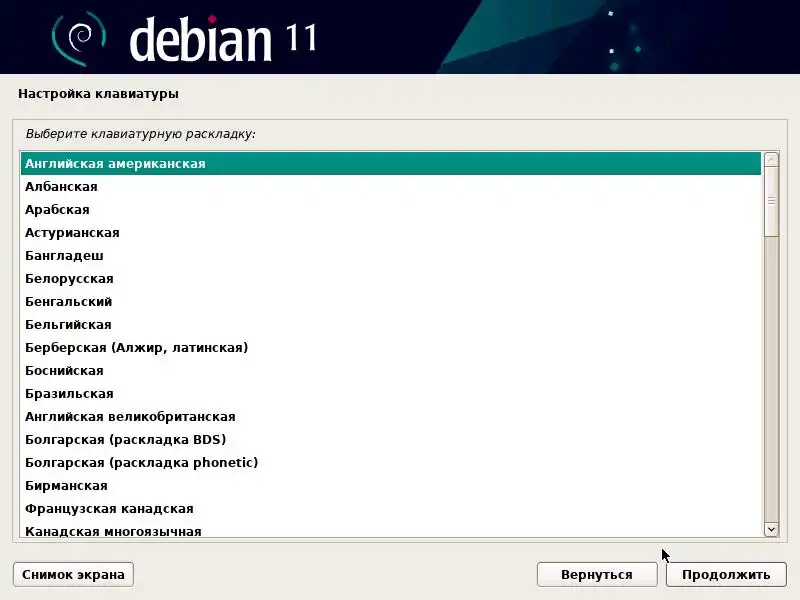This screenshot has width=800, height=600.
Task: Select the Бенгальский layout entry
Action: point(391,302)
